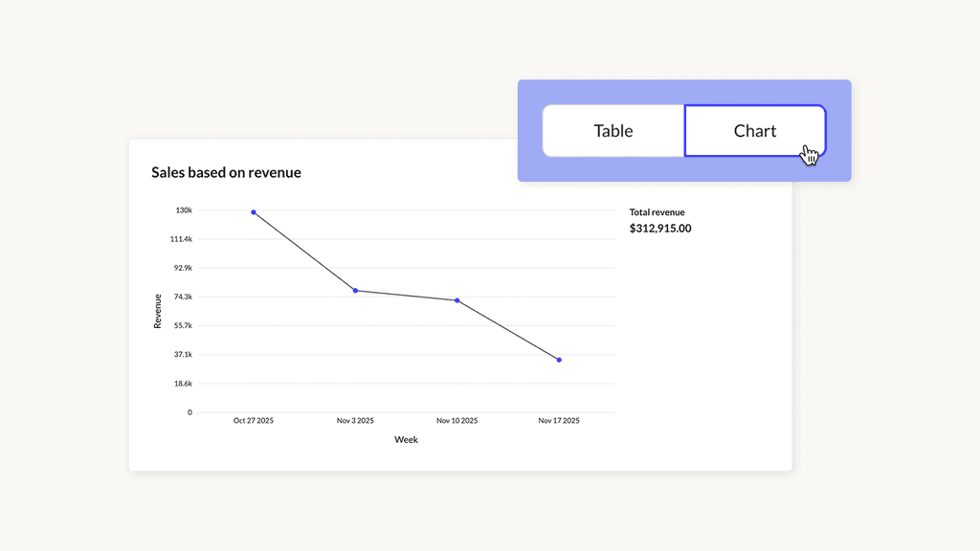Viewport: 980px width, 551px height.
Task: Select the Chart view toggle
Action: [754, 131]
